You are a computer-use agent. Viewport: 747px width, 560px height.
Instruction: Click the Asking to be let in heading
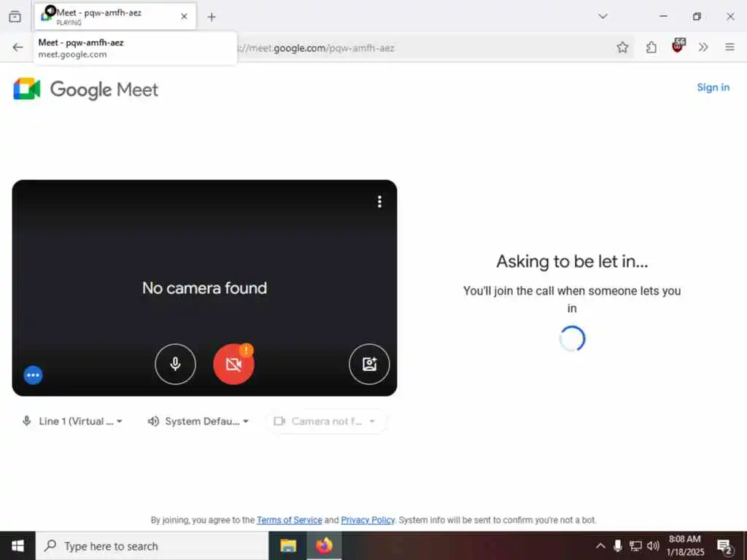click(x=572, y=262)
